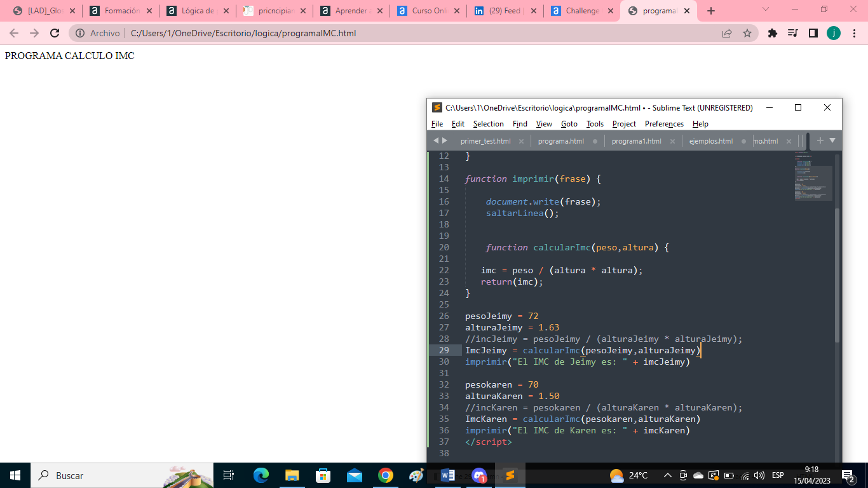This screenshot has width=868, height=488.
Task: Click the Sublime Text vertical scrollbar
Action: pyautogui.click(x=837, y=274)
